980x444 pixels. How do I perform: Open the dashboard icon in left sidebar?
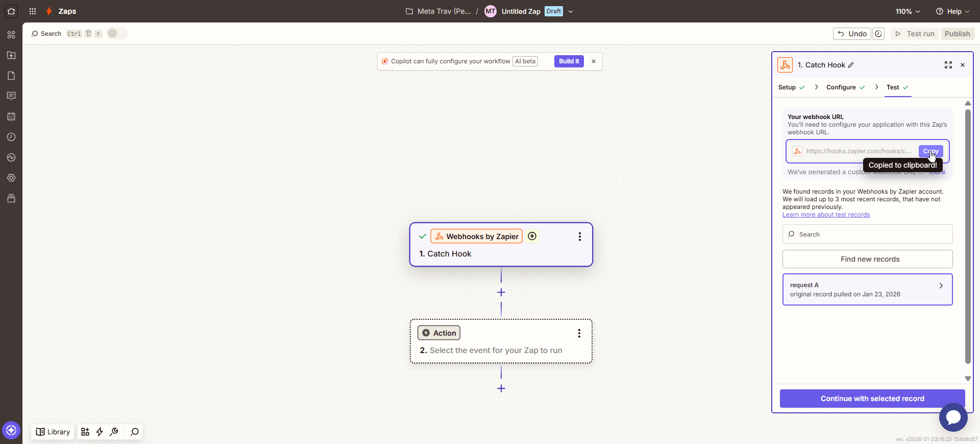click(11, 35)
